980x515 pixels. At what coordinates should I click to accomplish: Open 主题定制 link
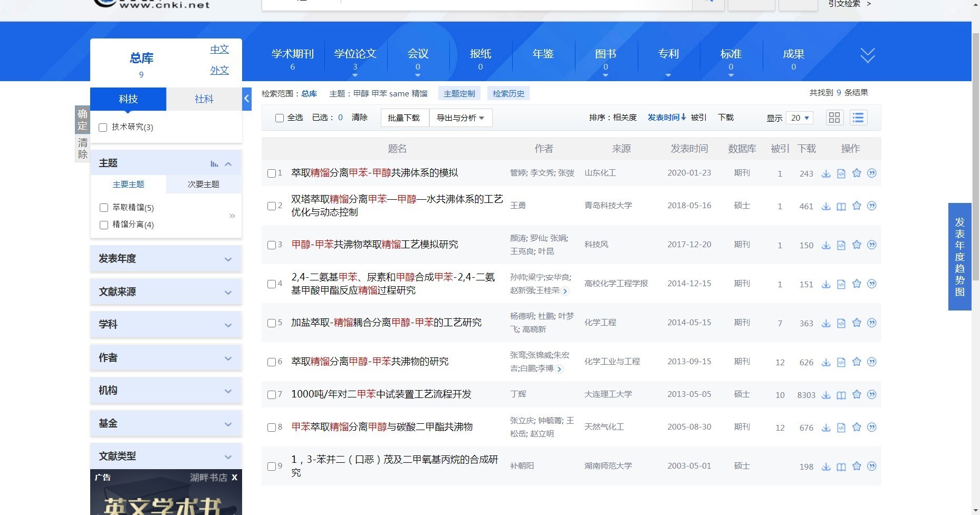[x=459, y=94]
